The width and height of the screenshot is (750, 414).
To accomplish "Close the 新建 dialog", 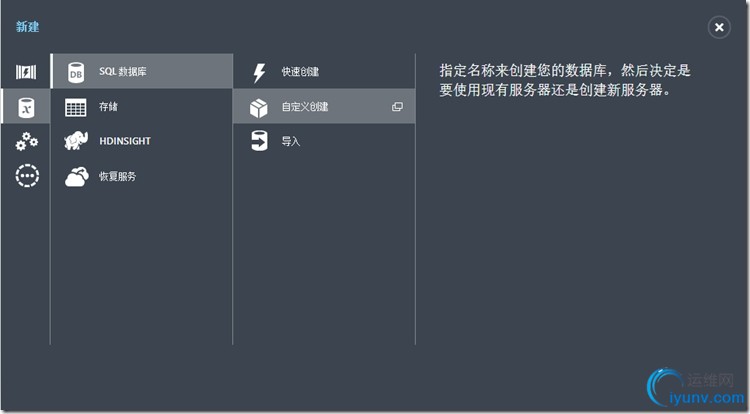I will point(718,28).
